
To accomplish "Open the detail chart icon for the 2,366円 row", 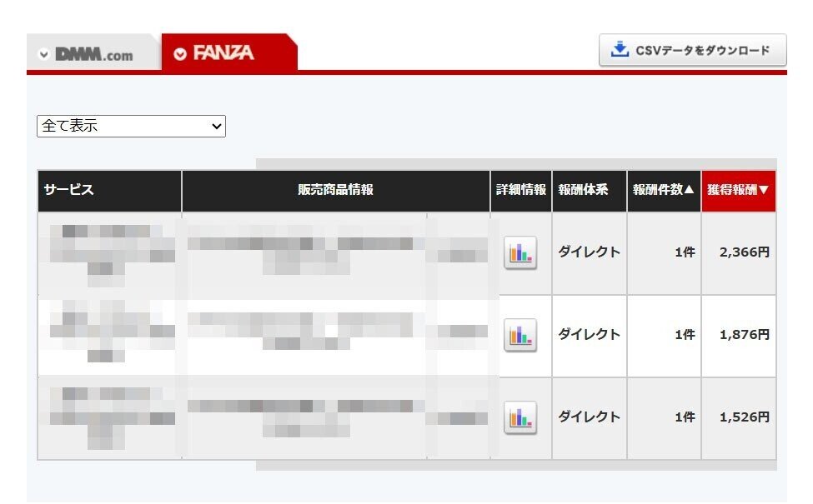I will (x=519, y=252).
